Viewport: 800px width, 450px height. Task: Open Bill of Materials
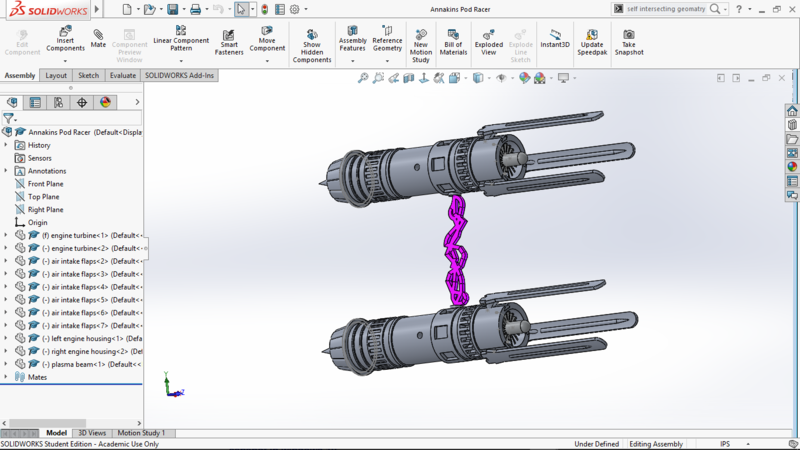tap(453, 42)
